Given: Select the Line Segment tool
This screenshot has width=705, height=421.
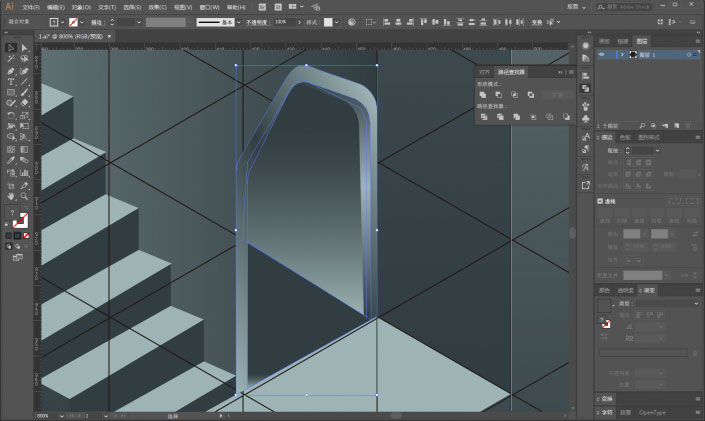Looking at the screenshot, I should tap(24, 82).
